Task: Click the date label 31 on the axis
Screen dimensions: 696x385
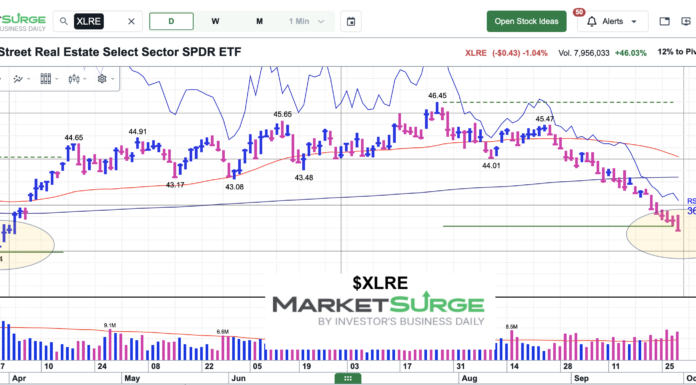Action: click(461, 367)
